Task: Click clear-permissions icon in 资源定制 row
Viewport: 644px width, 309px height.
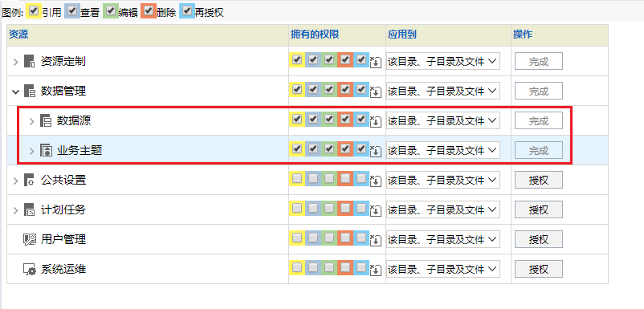Action: [376, 62]
